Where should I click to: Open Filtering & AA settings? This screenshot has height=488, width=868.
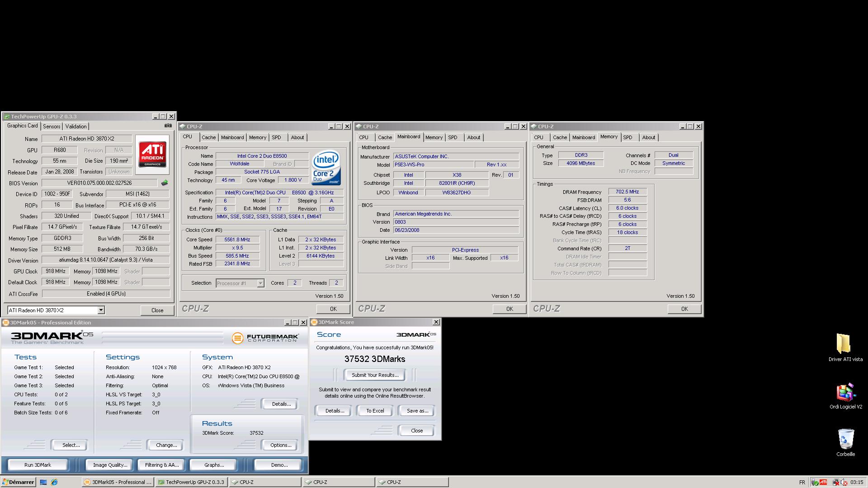tap(162, 465)
